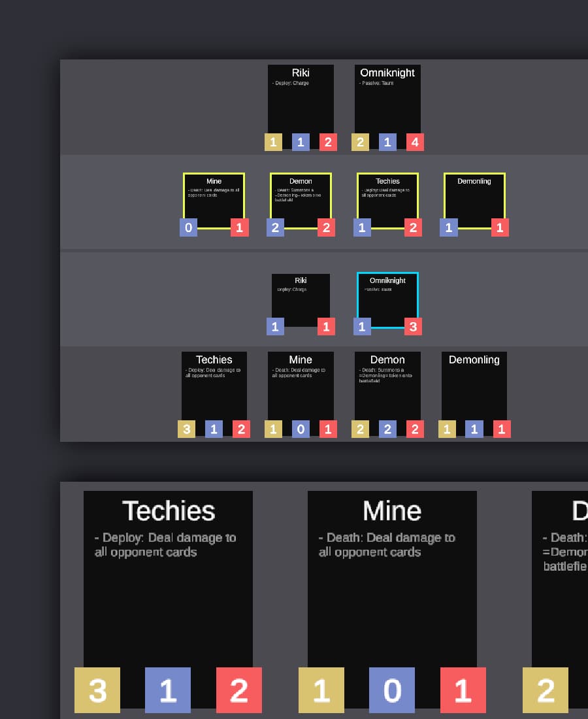Viewport: 588px width, 719px height.
Task: Click gold cost badge 3 on small hand Techies
Action: pos(187,429)
